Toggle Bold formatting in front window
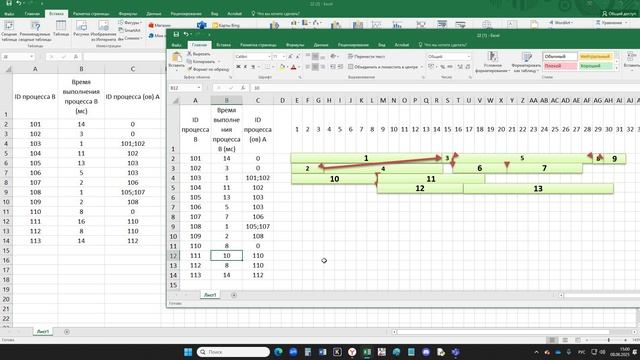The image size is (640, 360). click(238, 67)
